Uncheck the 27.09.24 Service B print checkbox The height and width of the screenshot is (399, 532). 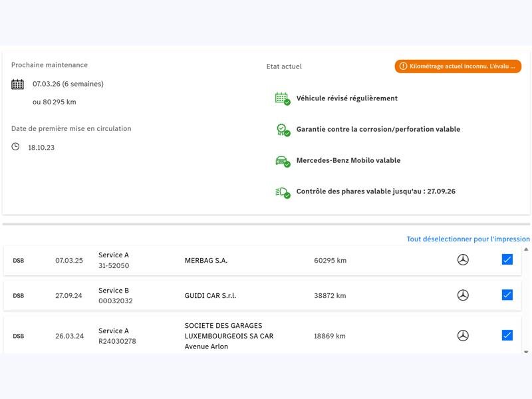(x=507, y=295)
